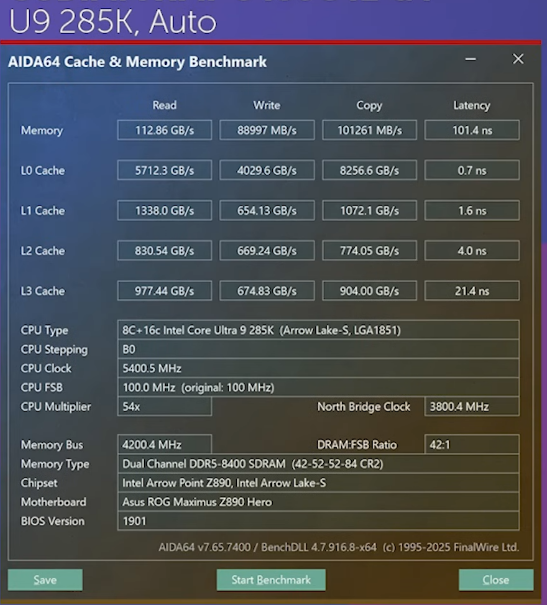Click the Memory Copy result box

pyautogui.click(x=370, y=130)
